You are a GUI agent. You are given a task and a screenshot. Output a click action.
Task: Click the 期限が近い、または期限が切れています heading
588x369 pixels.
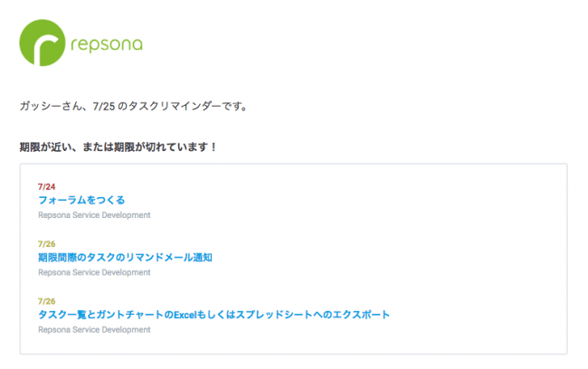click(x=119, y=147)
